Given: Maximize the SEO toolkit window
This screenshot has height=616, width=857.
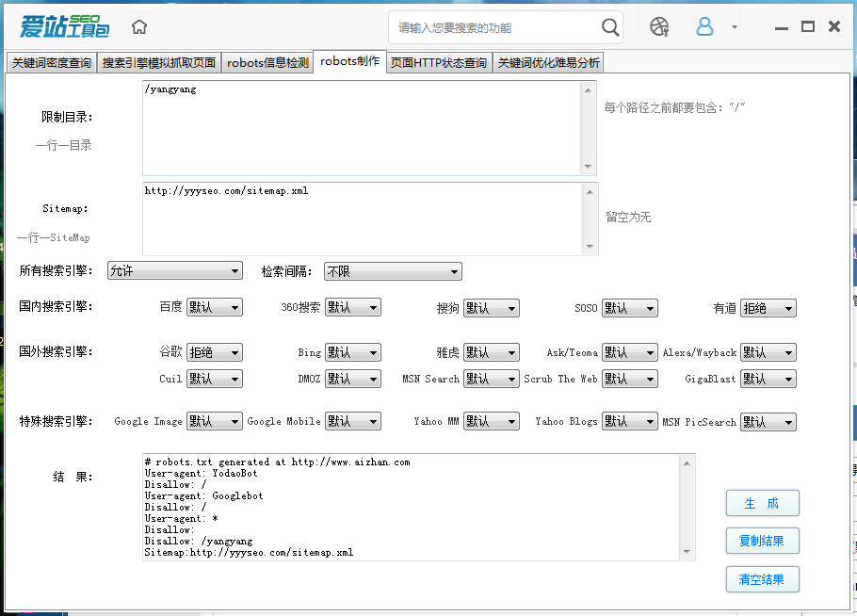Looking at the screenshot, I should [807, 26].
